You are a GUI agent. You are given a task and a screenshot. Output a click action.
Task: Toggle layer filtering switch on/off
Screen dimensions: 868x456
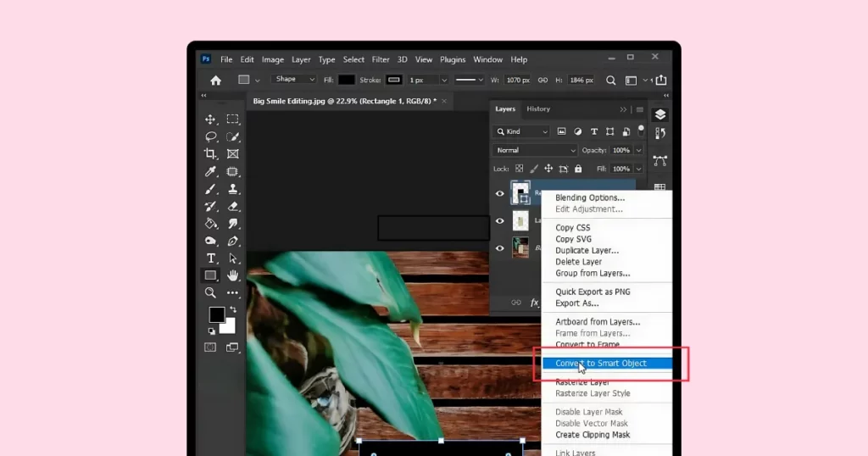[x=641, y=131]
